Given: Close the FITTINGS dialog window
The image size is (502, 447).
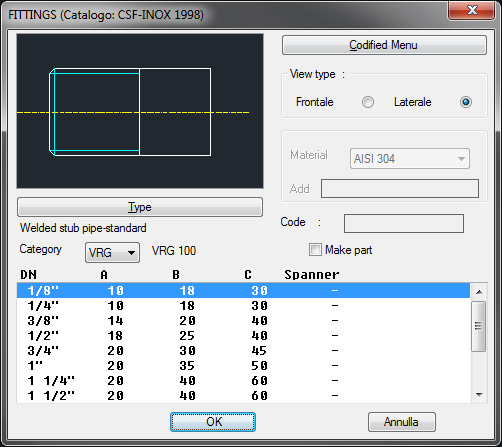Looking at the screenshot, I should 471,10.
